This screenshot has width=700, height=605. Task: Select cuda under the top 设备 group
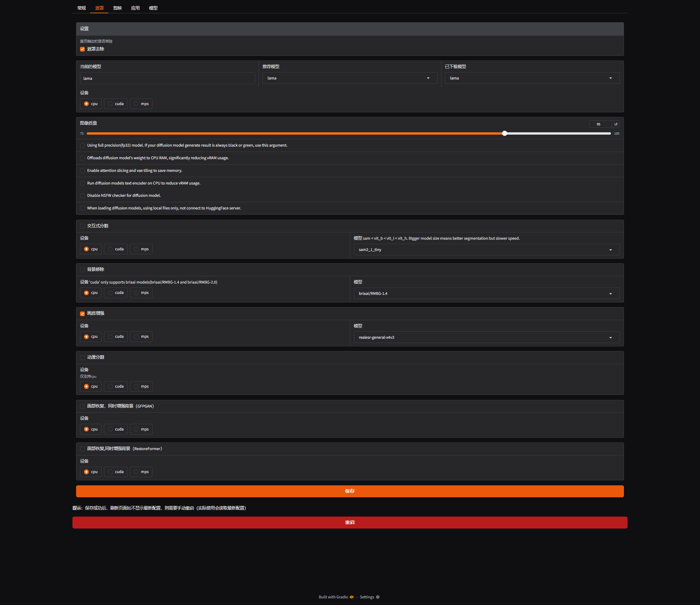click(x=116, y=104)
